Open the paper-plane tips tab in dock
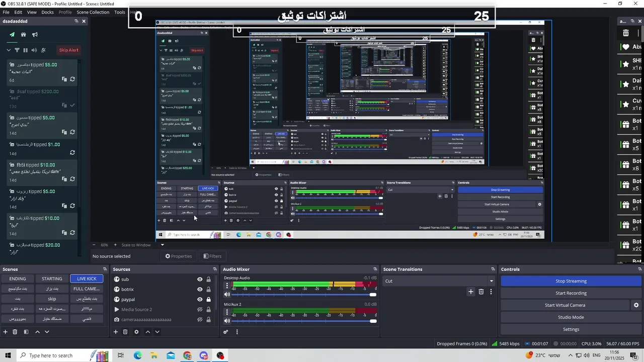This screenshot has width=644, height=362. [x=12, y=35]
